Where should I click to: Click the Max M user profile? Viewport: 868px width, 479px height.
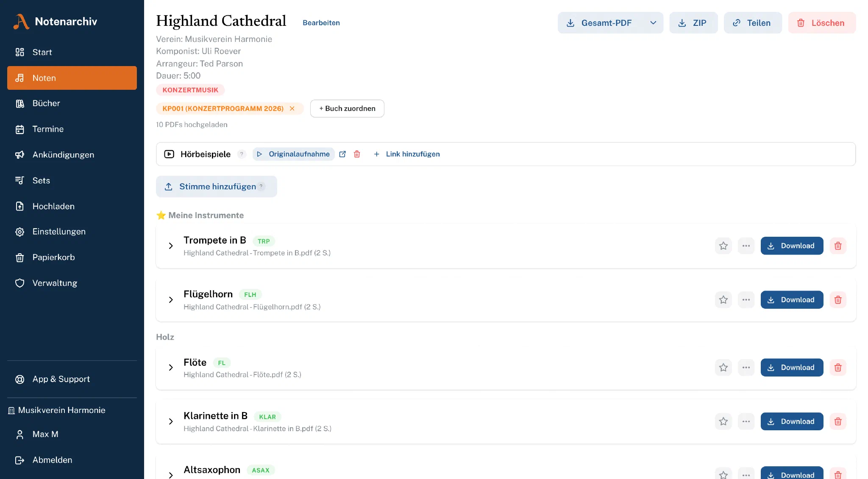click(72, 434)
